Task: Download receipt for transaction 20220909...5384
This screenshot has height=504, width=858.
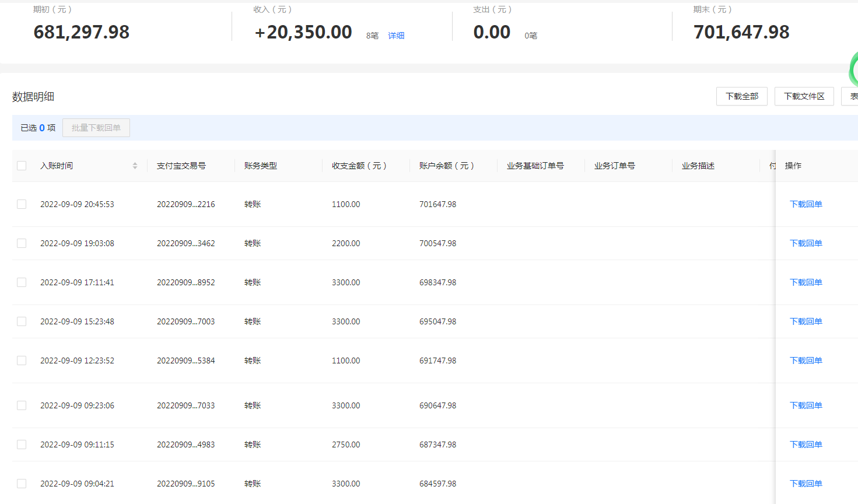Action: (x=806, y=360)
